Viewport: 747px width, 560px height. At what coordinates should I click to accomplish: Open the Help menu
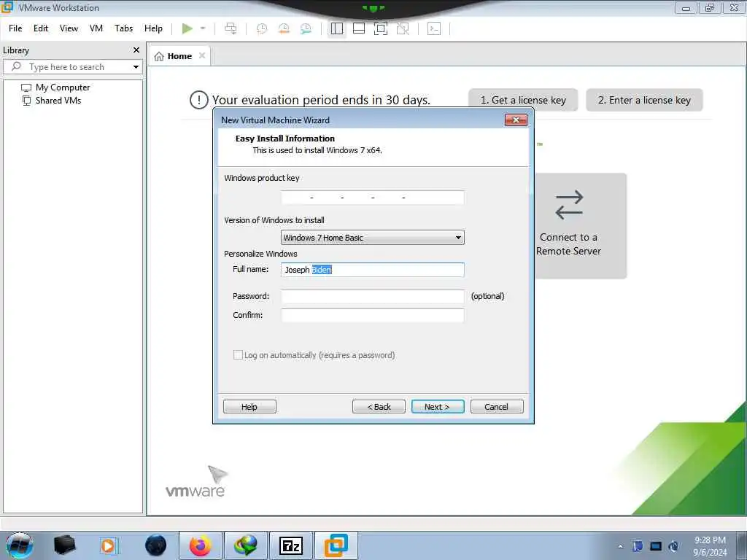(153, 28)
